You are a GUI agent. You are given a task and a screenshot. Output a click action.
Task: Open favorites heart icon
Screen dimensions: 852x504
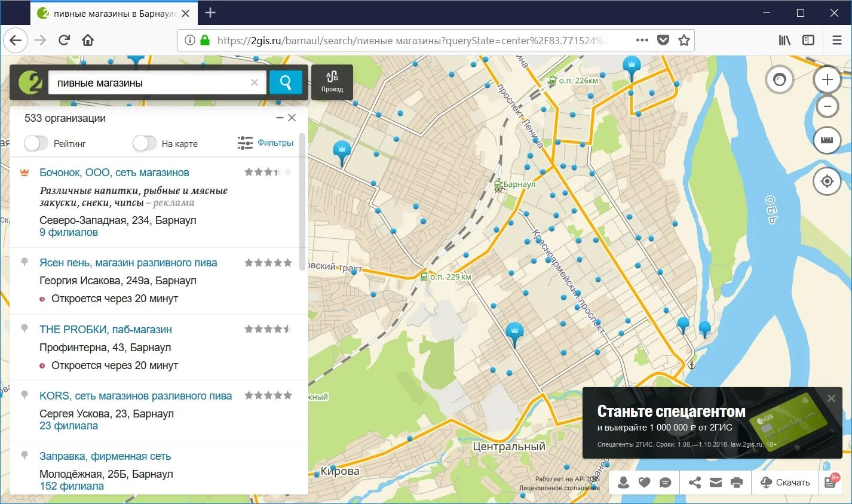[x=644, y=483]
